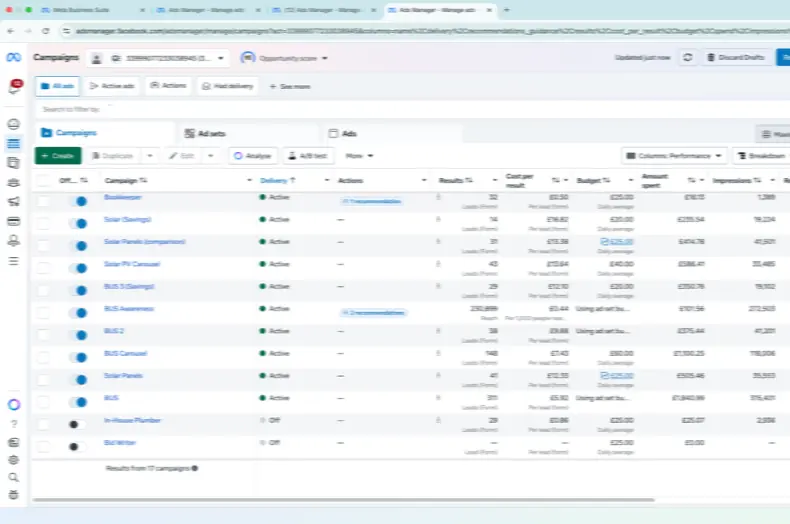Click the refresh icon beside Discard Drafts
This screenshot has width=790, height=524.
(688, 58)
